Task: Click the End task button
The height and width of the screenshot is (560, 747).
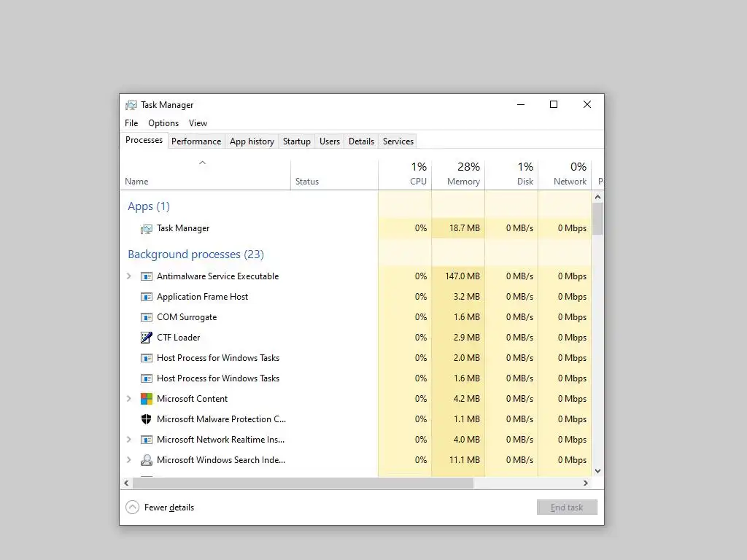Action: [567, 507]
